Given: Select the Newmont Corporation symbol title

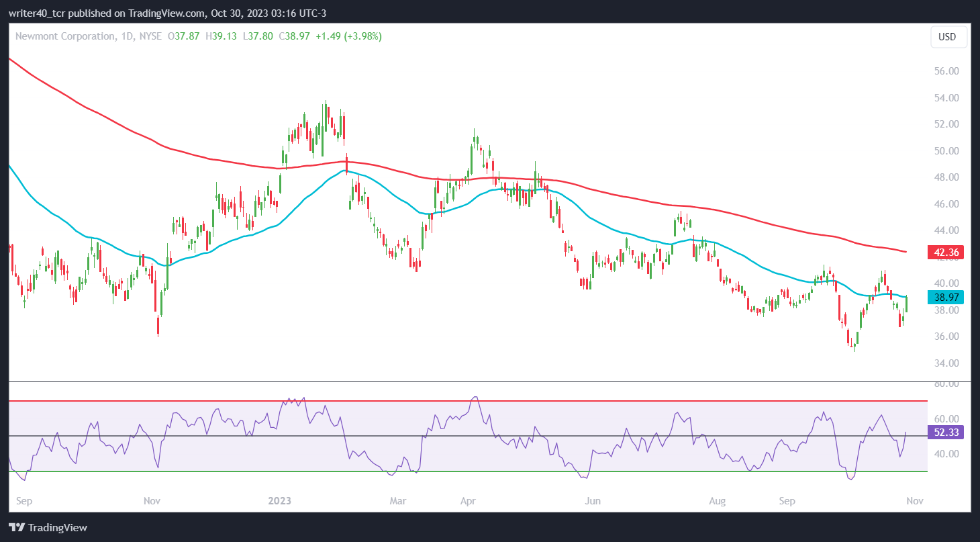Looking at the screenshot, I should point(65,36).
